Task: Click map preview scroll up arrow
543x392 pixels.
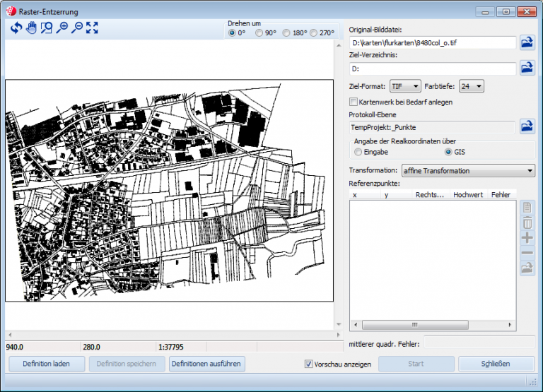Action: click(339, 45)
